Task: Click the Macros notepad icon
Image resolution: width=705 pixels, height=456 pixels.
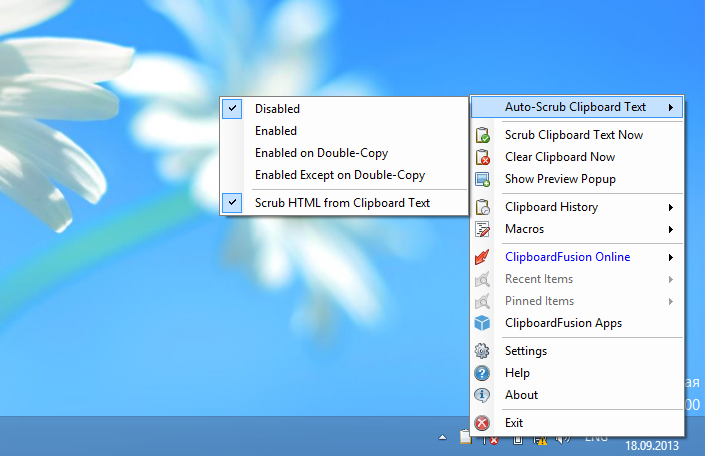Action: (x=482, y=229)
